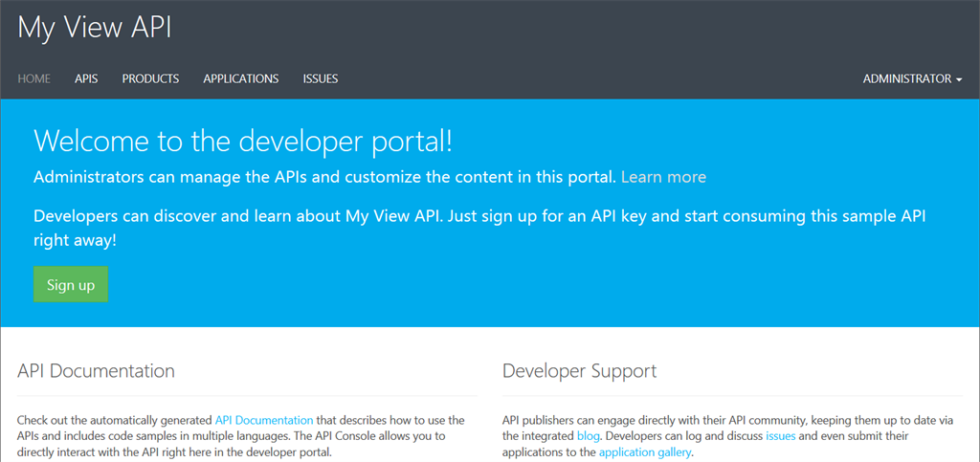980x462 pixels.
Task: Open the API Documentation link in paragraph
Action: click(264, 420)
